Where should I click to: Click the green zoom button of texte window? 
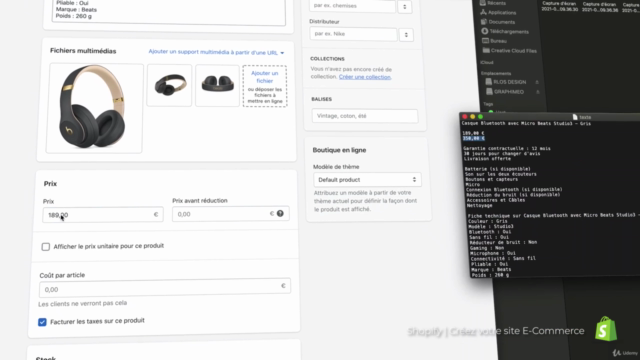coord(480,117)
